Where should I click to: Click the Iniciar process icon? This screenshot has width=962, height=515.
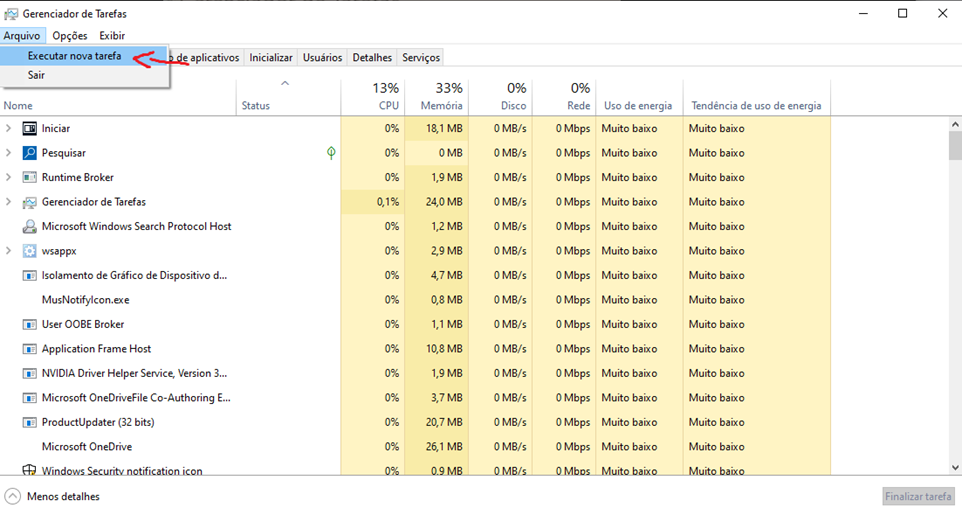29,128
